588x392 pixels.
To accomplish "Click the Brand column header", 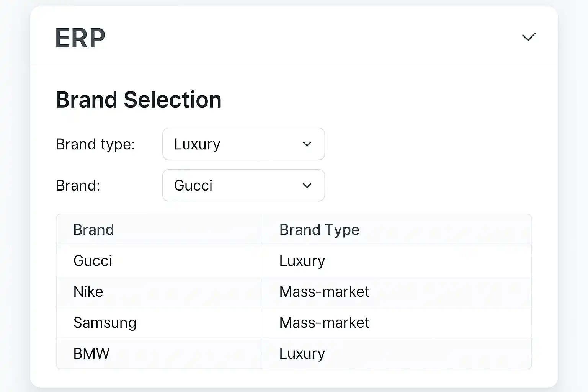I will pos(94,230).
